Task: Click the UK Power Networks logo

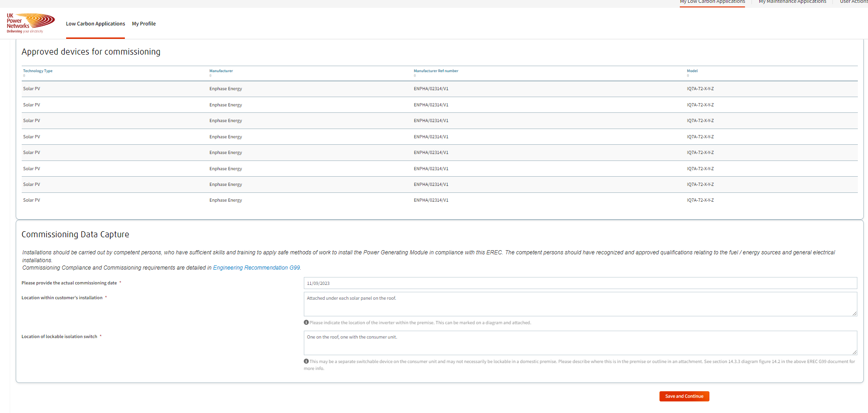Action: pyautogui.click(x=31, y=23)
